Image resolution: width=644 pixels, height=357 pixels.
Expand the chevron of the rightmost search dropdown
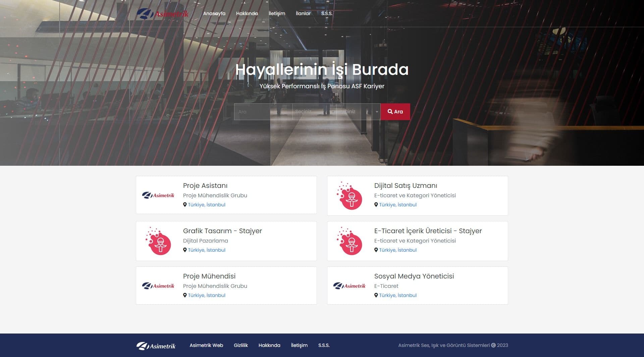(x=376, y=111)
